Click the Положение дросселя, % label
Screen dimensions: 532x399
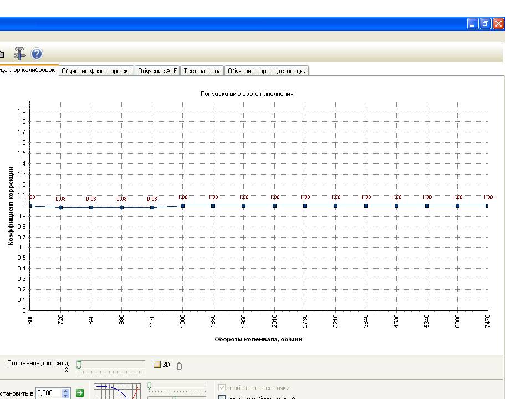pyautogui.click(x=38, y=366)
